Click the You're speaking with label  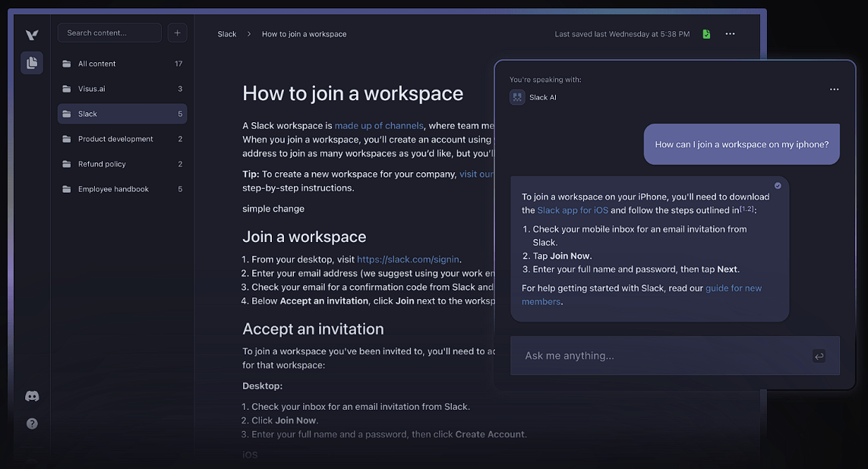click(x=545, y=80)
